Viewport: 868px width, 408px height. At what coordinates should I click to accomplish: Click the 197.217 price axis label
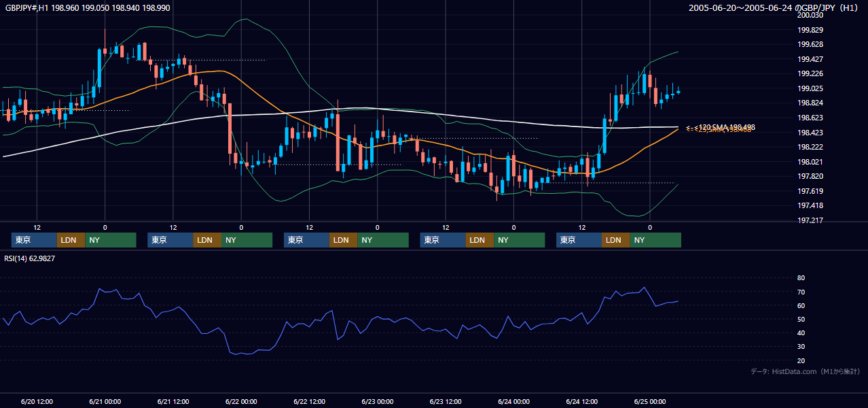tap(810, 220)
